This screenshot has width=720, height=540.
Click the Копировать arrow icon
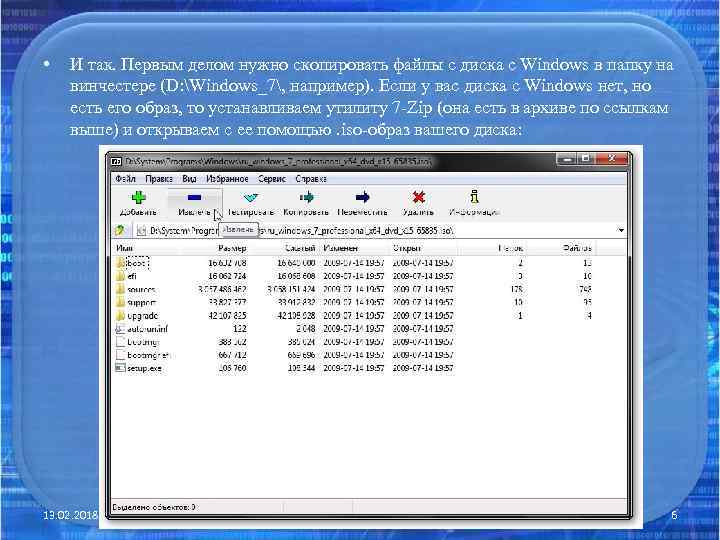click(306, 197)
